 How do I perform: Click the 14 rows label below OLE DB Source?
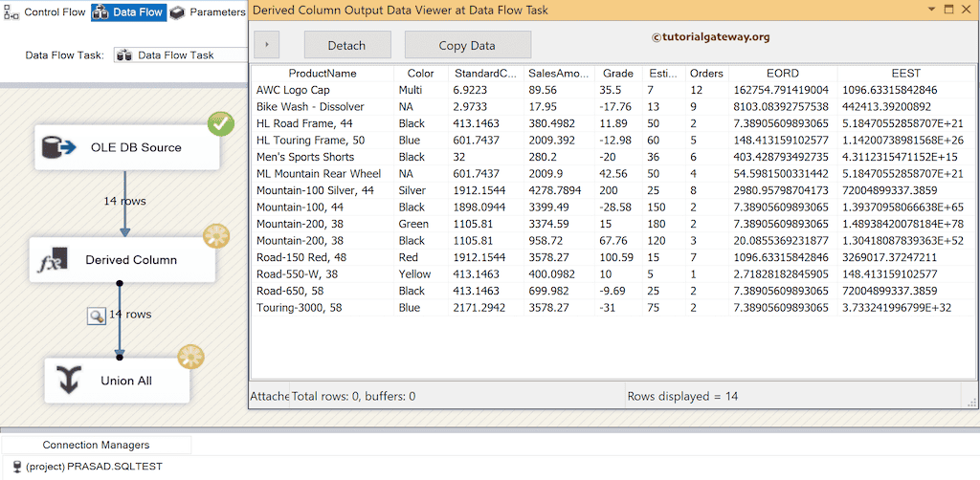tap(125, 201)
